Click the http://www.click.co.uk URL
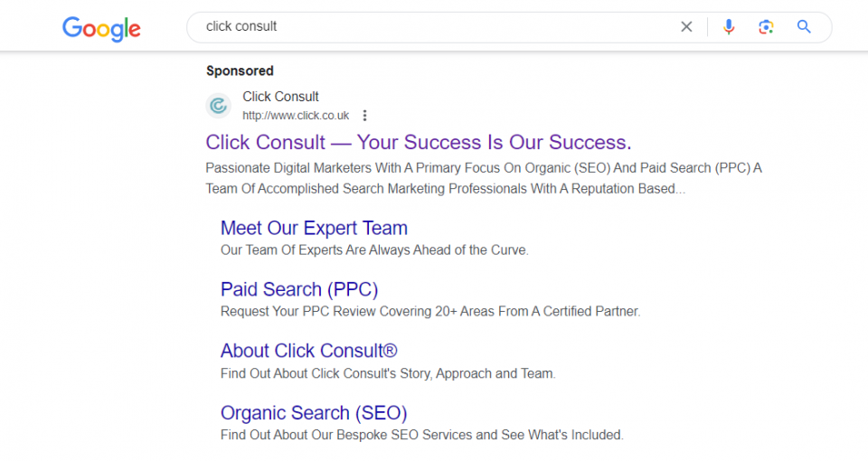This screenshot has width=868, height=461. 296,116
